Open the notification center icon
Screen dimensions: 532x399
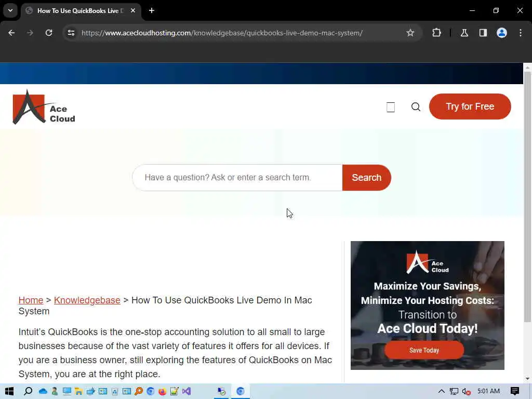(515, 391)
